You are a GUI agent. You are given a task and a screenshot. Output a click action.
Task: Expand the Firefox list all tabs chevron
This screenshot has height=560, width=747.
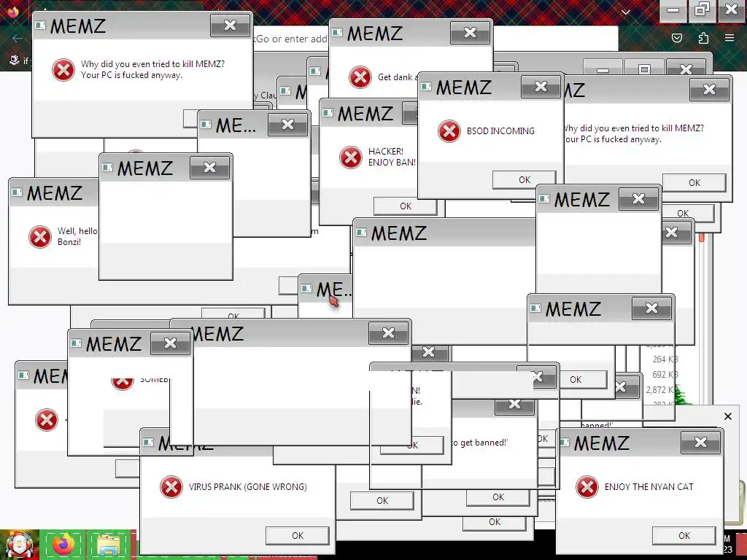625,12
